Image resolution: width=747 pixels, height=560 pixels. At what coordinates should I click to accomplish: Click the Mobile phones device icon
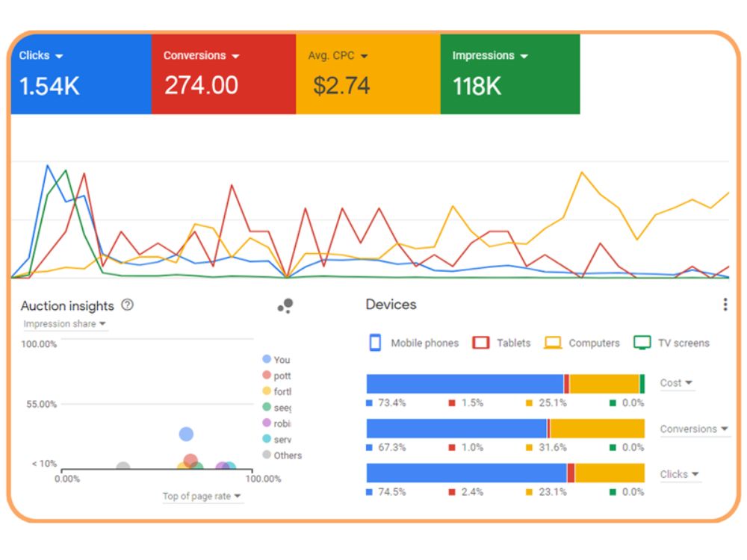pos(375,343)
